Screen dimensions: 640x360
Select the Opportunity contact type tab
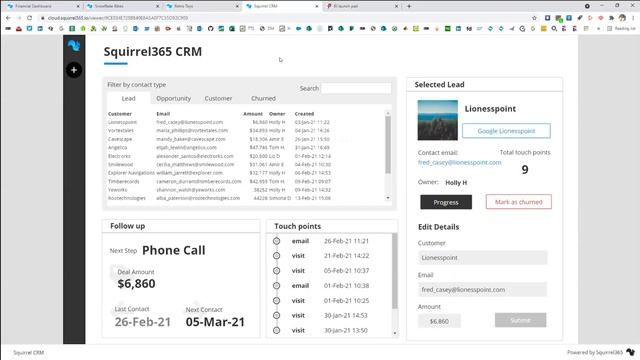pos(173,98)
